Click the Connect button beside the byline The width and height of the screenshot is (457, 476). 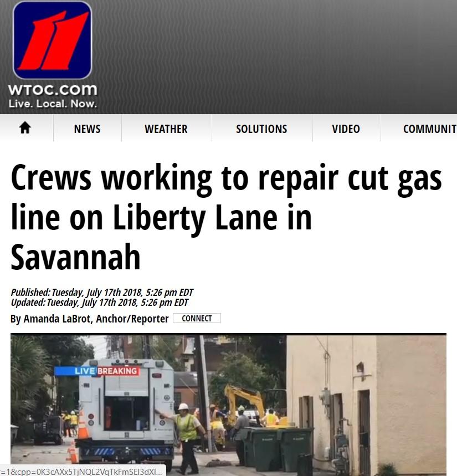(197, 318)
